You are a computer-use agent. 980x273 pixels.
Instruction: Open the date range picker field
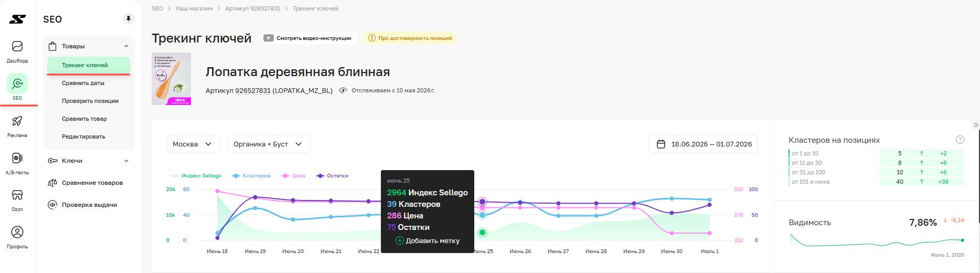703,144
